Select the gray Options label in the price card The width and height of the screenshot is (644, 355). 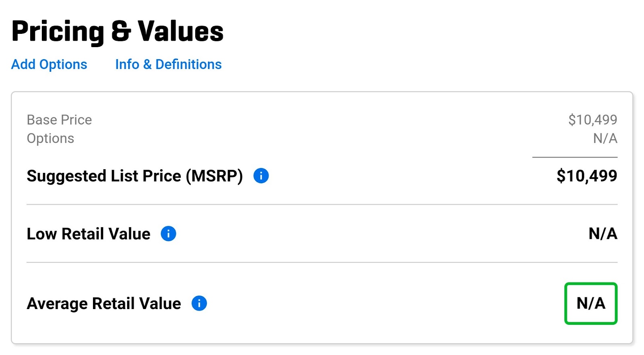click(50, 138)
